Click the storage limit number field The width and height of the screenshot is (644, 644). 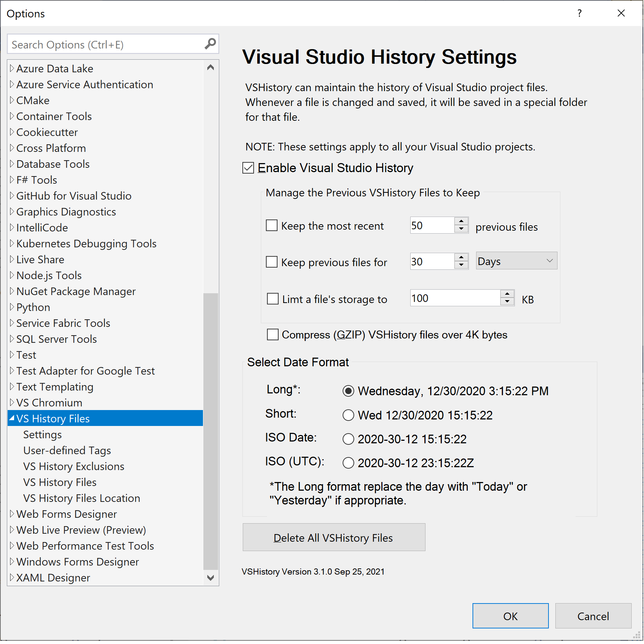(x=455, y=298)
